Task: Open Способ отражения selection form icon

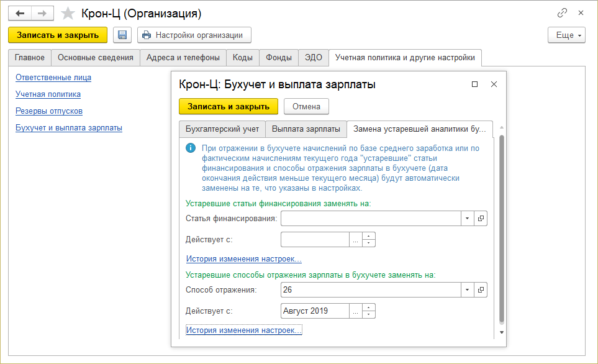Action: click(x=481, y=289)
